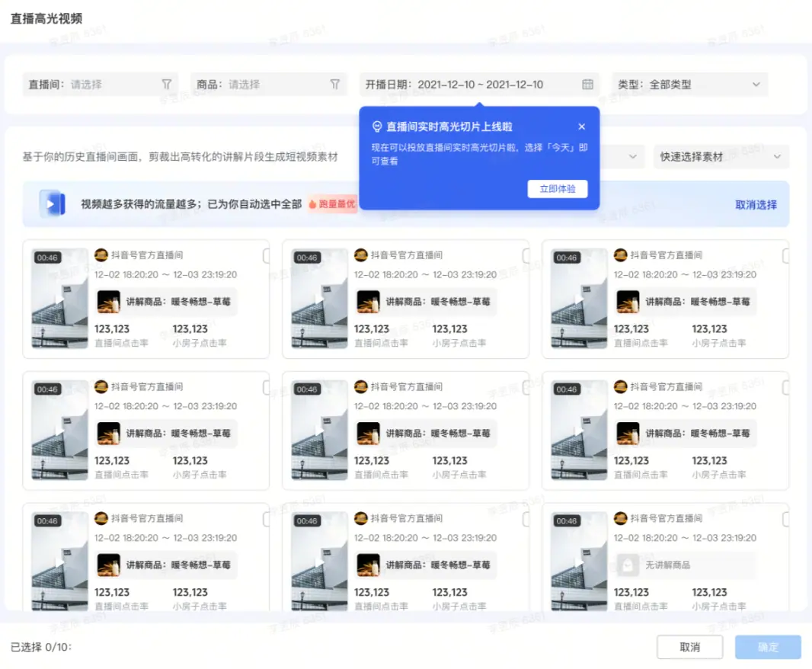Screen dimensions: 812x669
Task: Click the 抖音号官方直播间 avatar in the top-left card
Action: click(x=101, y=254)
